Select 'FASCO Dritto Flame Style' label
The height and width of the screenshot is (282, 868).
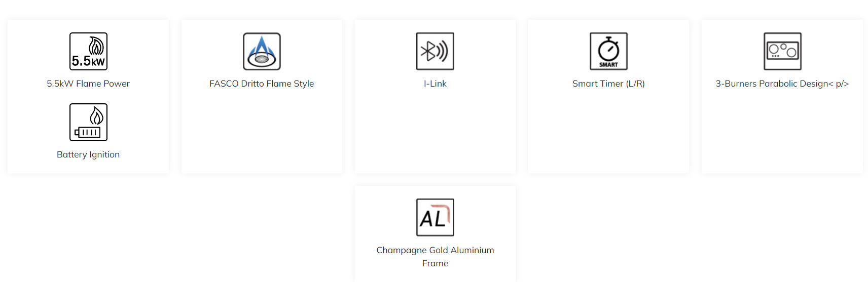(x=262, y=84)
